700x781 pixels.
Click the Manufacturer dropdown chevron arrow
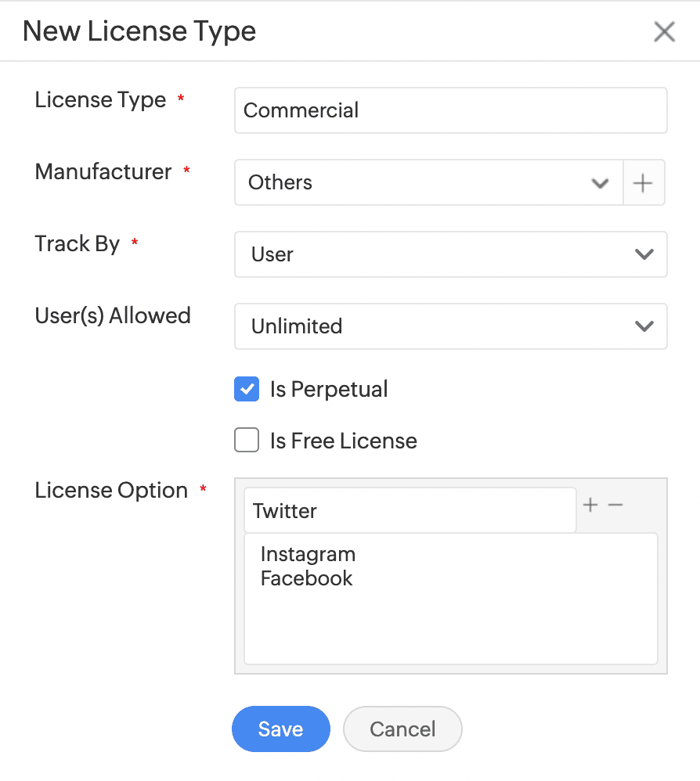tap(601, 183)
